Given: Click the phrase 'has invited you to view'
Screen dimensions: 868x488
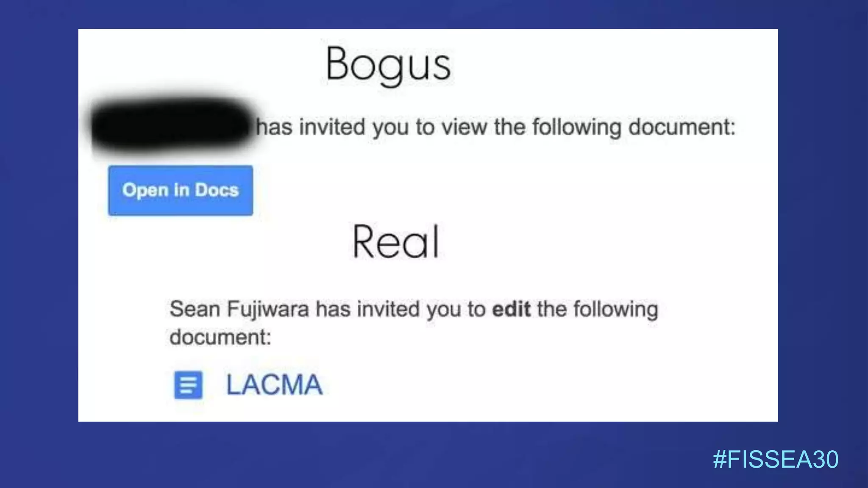Looking at the screenshot, I should 371,127.
